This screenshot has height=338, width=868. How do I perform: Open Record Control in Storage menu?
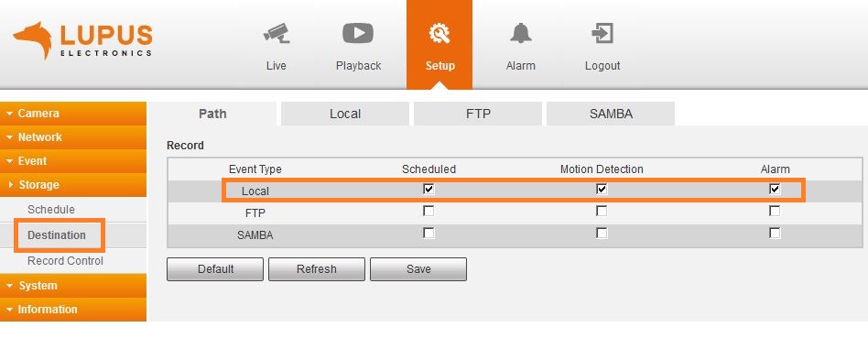click(65, 260)
